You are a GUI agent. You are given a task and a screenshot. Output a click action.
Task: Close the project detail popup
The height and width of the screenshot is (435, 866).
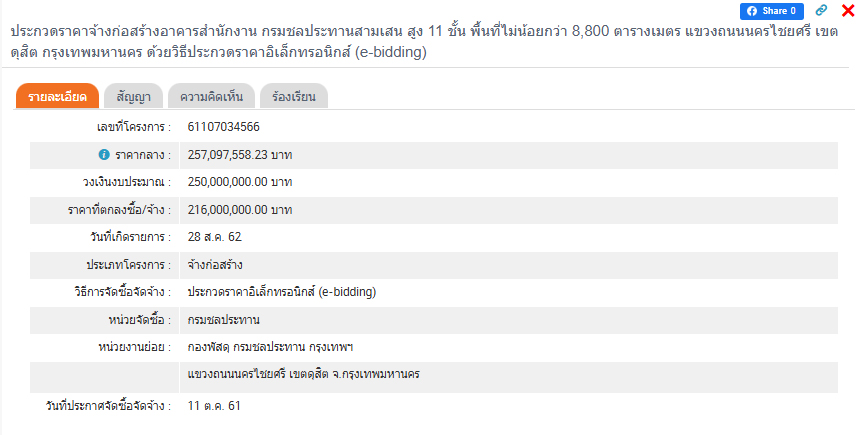(x=848, y=11)
